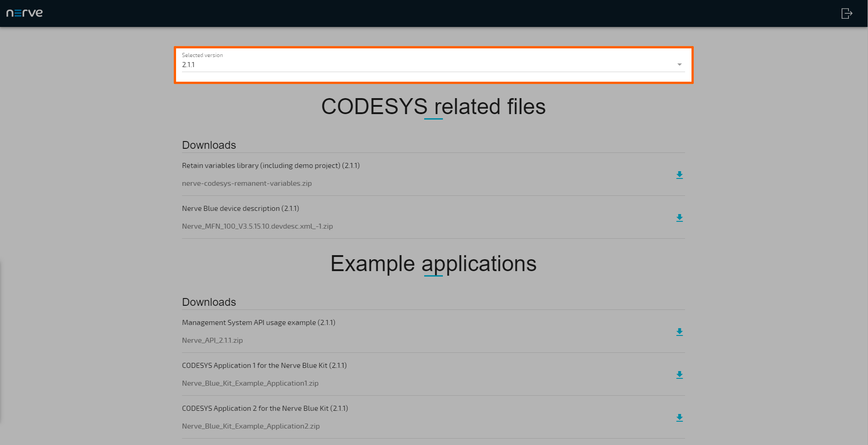Click the CODESYS related files heading
The height and width of the screenshot is (445, 868).
(x=433, y=107)
